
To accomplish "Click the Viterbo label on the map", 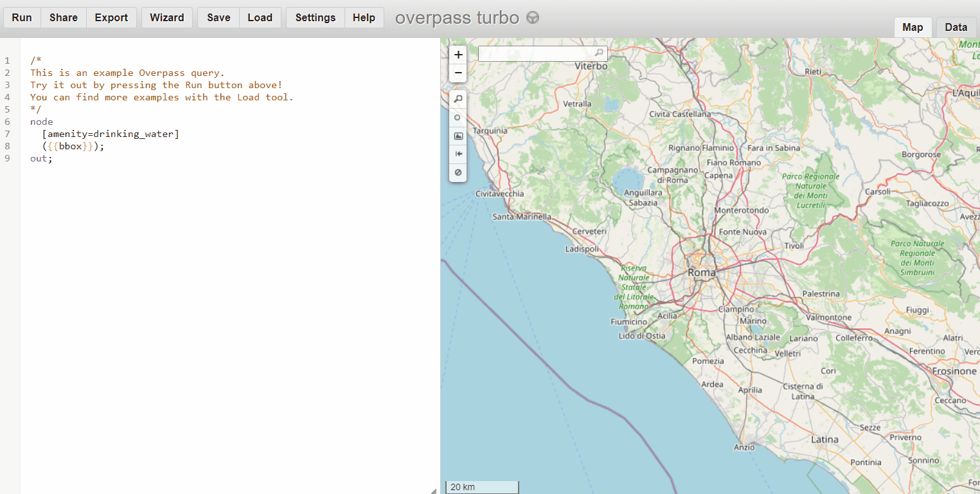I will pos(591,66).
